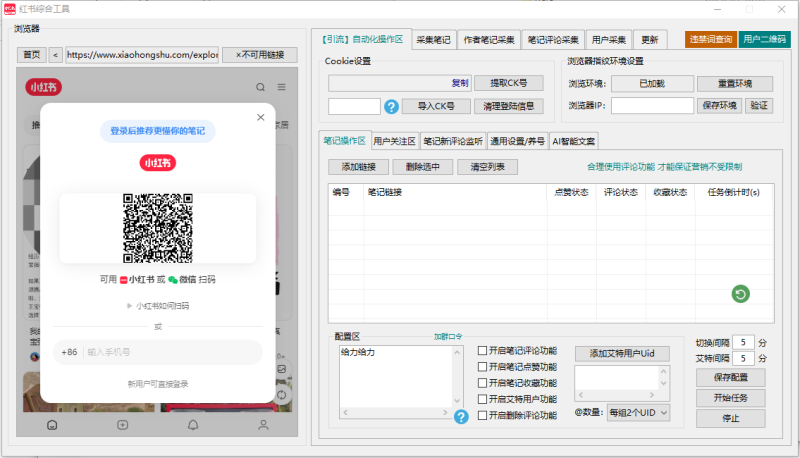Click the 验证 button
The width and height of the screenshot is (800, 458).
tap(759, 106)
